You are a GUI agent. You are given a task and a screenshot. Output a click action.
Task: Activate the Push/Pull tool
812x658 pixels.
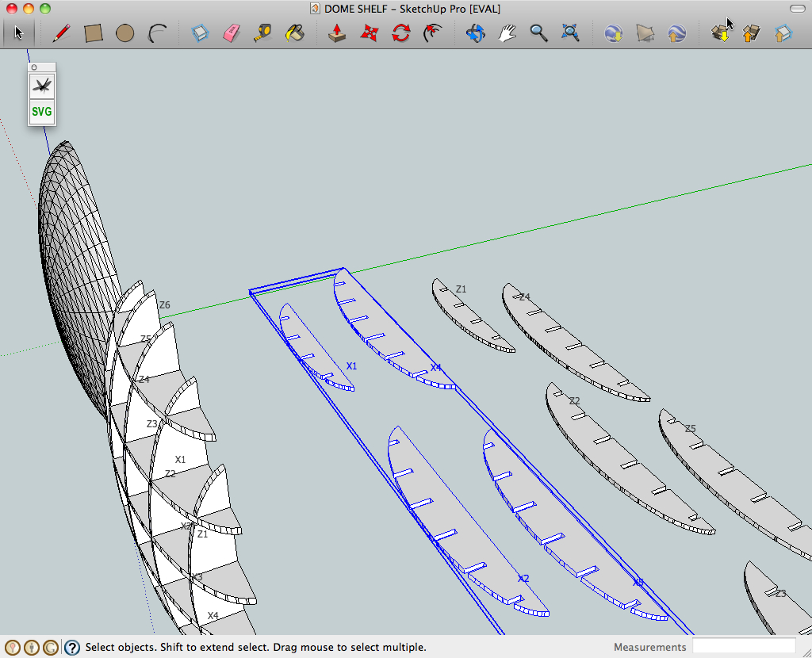tap(337, 33)
